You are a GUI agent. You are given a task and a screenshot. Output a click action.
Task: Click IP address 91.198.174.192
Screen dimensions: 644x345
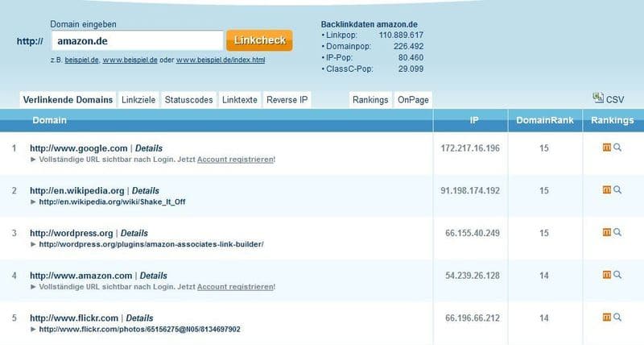tap(470, 191)
